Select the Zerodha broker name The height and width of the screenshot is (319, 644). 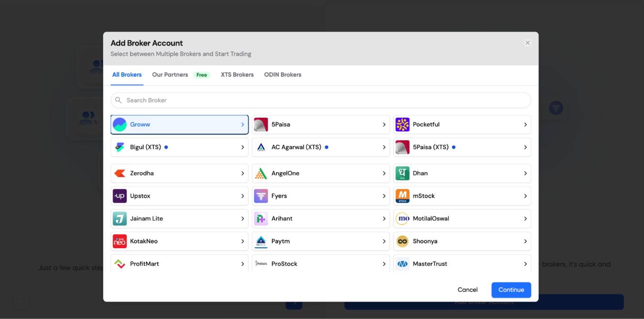point(142,173)
